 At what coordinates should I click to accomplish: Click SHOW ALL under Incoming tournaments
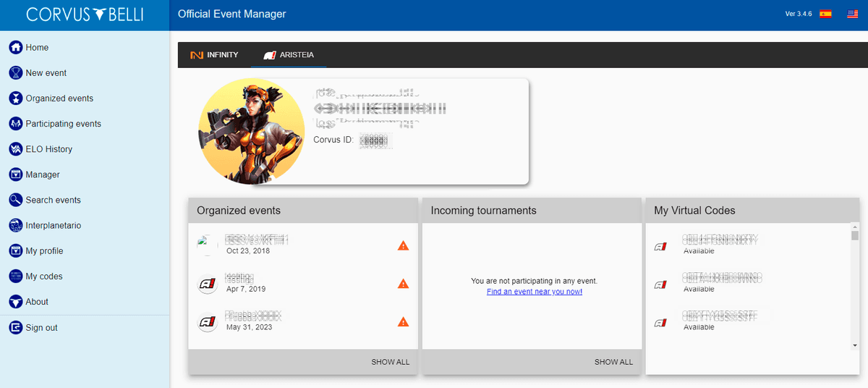[613, 362]
